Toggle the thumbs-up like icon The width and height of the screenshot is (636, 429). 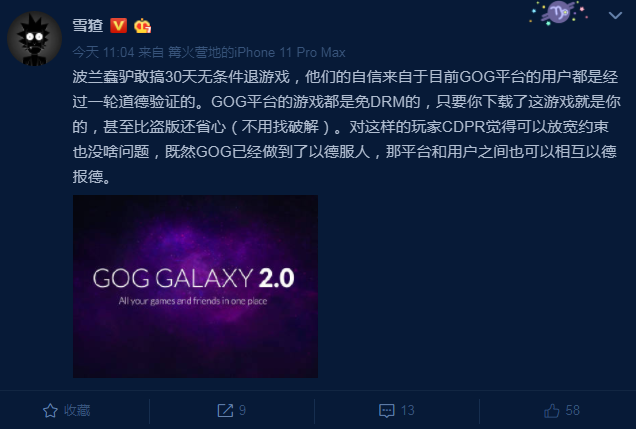[552, 410]
